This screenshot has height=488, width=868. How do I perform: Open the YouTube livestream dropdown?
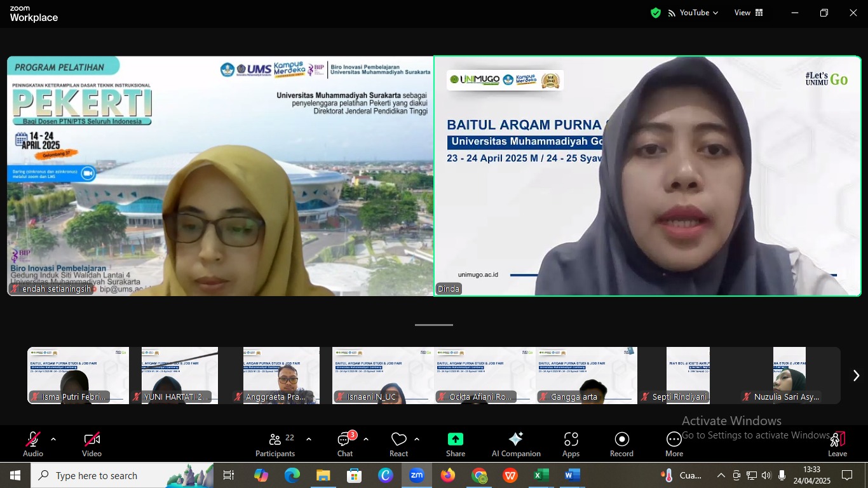point(693,13)
